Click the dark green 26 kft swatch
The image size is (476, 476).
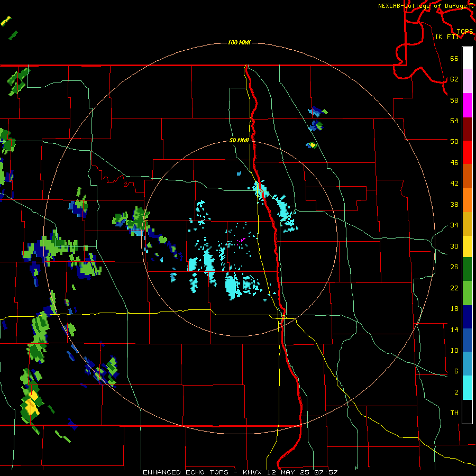tap(467, 269)
